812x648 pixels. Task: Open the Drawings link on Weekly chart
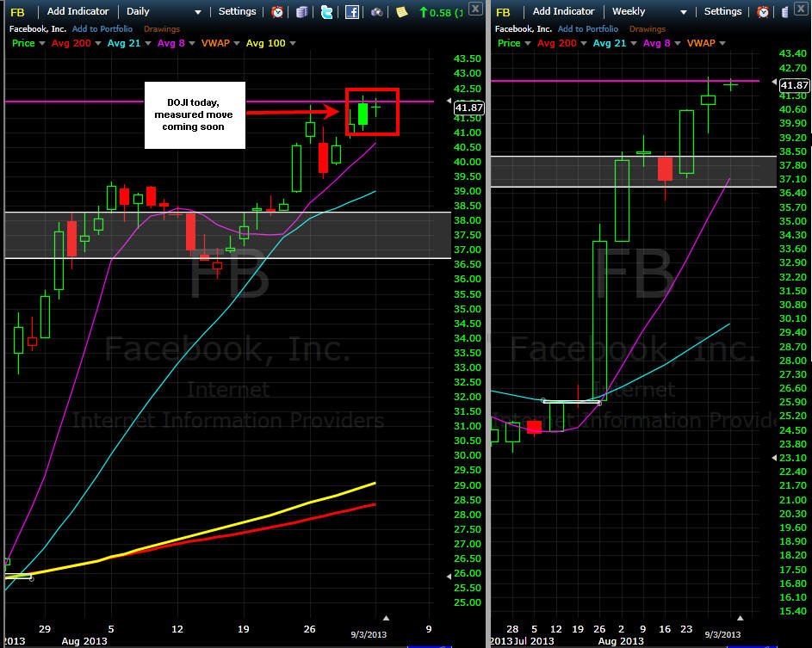648,29
